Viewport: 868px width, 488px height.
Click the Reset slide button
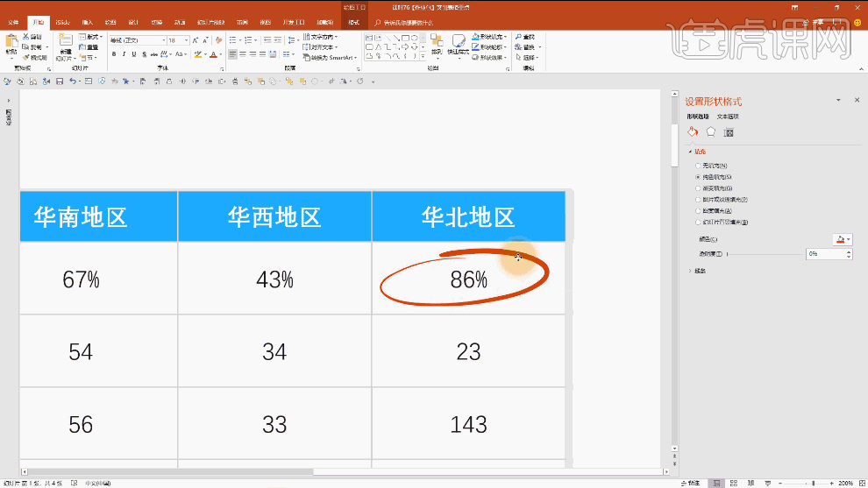89,47
